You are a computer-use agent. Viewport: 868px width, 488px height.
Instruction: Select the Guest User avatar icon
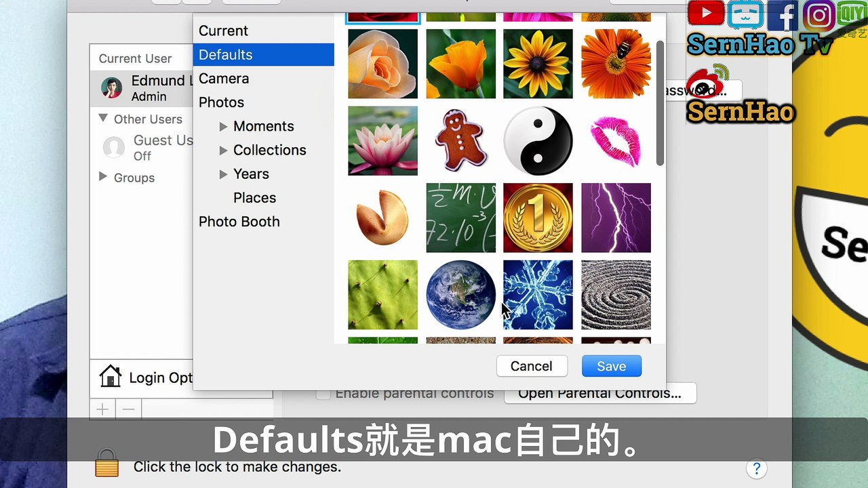[113, 148]
